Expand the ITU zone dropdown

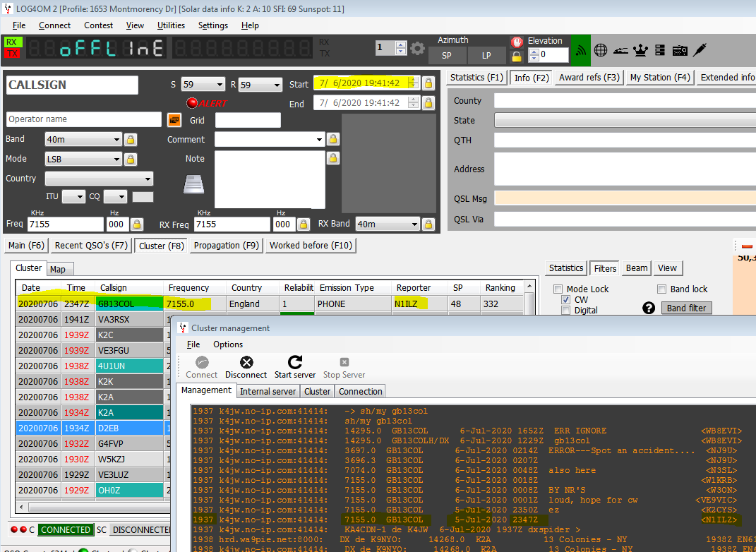(x=80, y=197)
